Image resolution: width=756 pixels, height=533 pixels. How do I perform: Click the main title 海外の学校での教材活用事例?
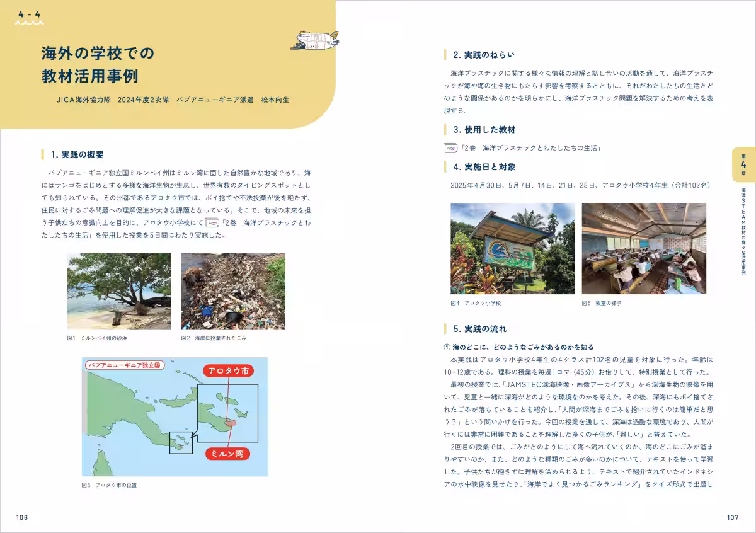point(97,64)
